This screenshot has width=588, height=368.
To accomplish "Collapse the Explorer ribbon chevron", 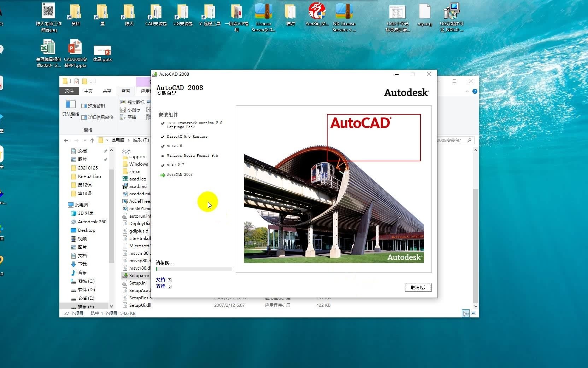I will (x=467, y=91).
